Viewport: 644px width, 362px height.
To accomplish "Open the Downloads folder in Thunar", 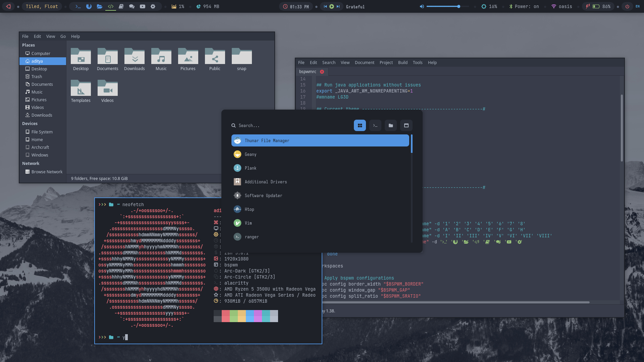I will (x=134, y=59).
